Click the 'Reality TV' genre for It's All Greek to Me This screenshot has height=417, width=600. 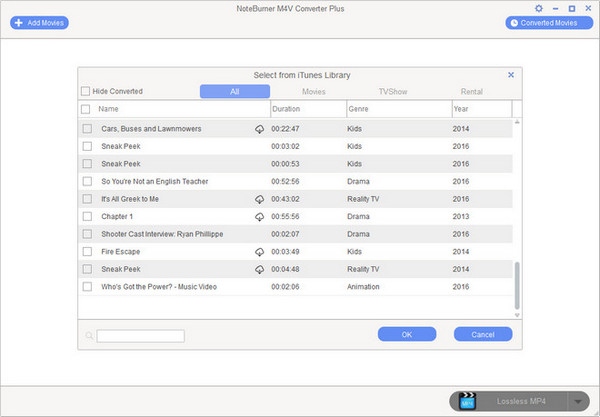coord(363,199)
